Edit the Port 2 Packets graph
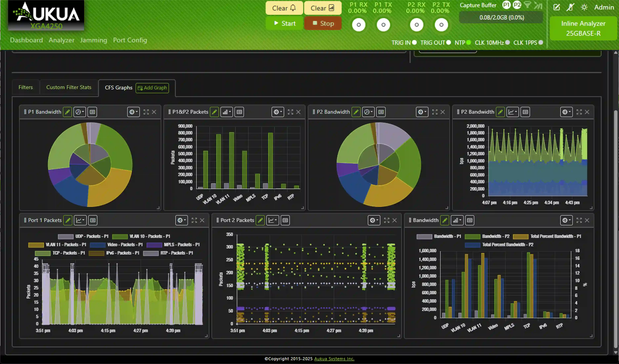This screenshot has height=364, width=619. click(x=260, y=220)
